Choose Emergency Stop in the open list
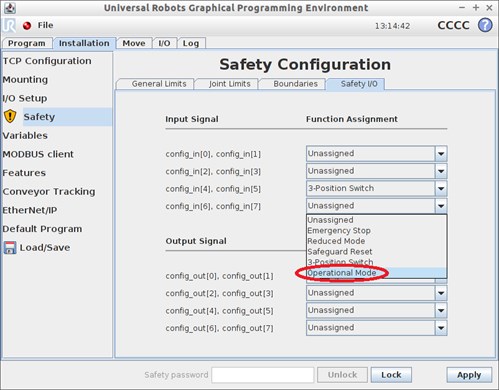 point(376,231)
